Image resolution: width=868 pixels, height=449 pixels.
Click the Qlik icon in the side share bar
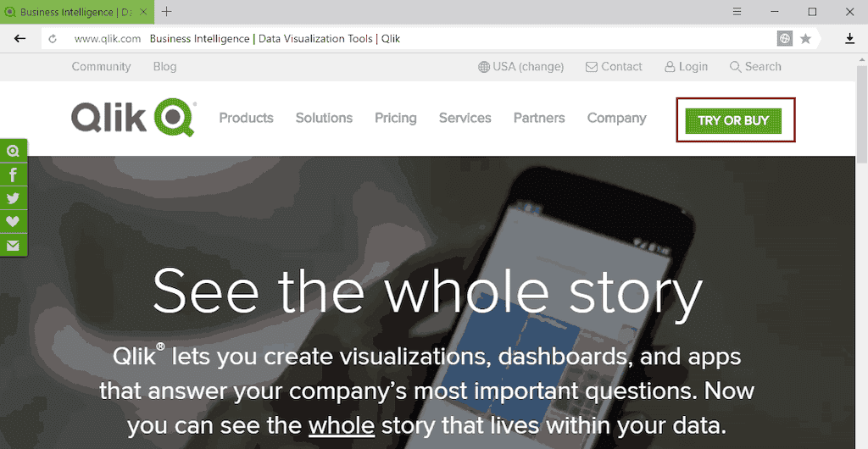coord(13,151)
